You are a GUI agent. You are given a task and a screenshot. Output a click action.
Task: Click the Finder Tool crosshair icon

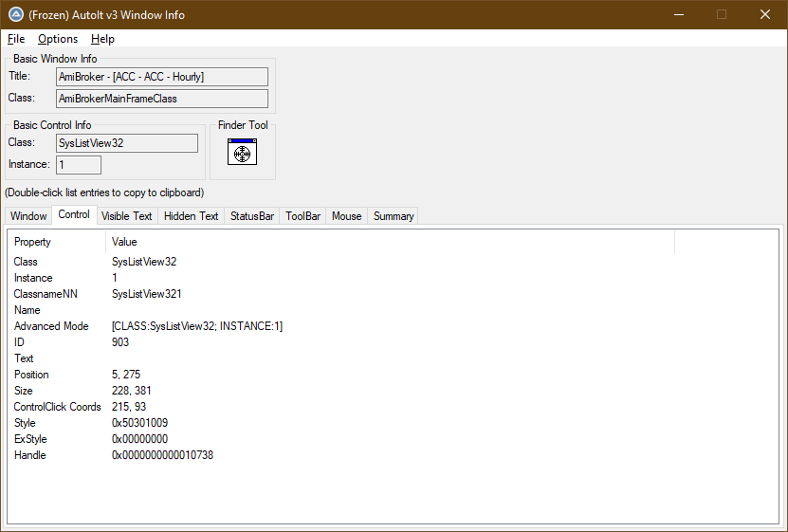(242, 152)
